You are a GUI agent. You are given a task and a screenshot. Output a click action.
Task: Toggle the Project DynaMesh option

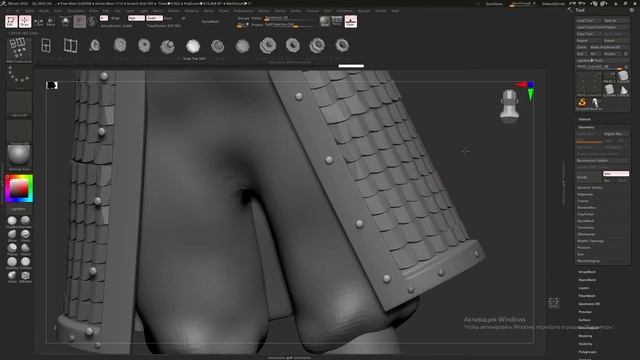[257, 25]
